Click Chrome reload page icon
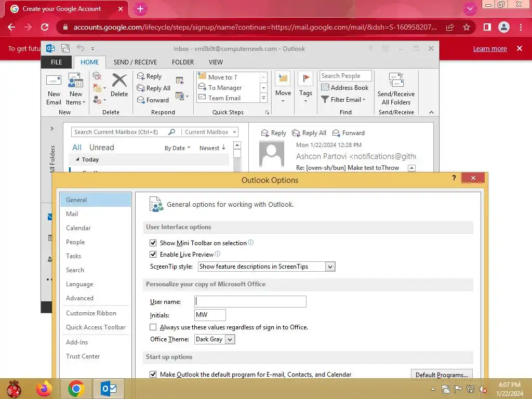This screenshot has width=532, height=399. [x=45, y=27]
